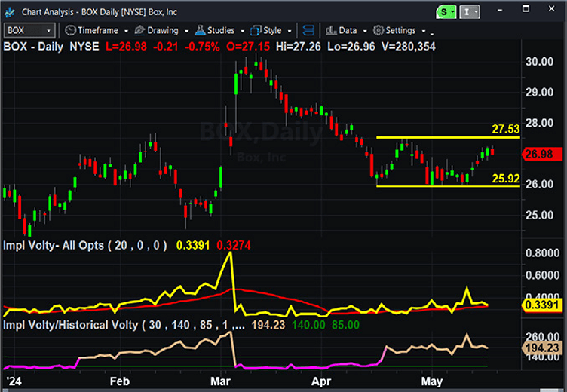Click the Impl Volty/Historical Volty study label
The height and width of the screenshot is (392, 567).
pyautogui.click(x=124, y=325)
